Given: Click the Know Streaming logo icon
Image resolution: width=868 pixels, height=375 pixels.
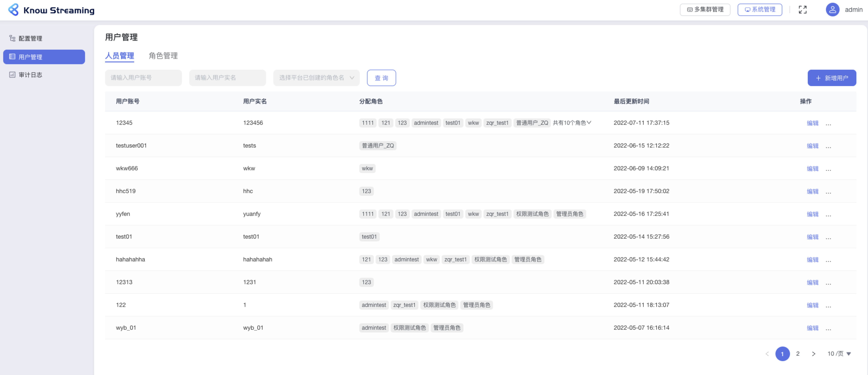Looking at the screenshot, I should [x=13, y=10].
